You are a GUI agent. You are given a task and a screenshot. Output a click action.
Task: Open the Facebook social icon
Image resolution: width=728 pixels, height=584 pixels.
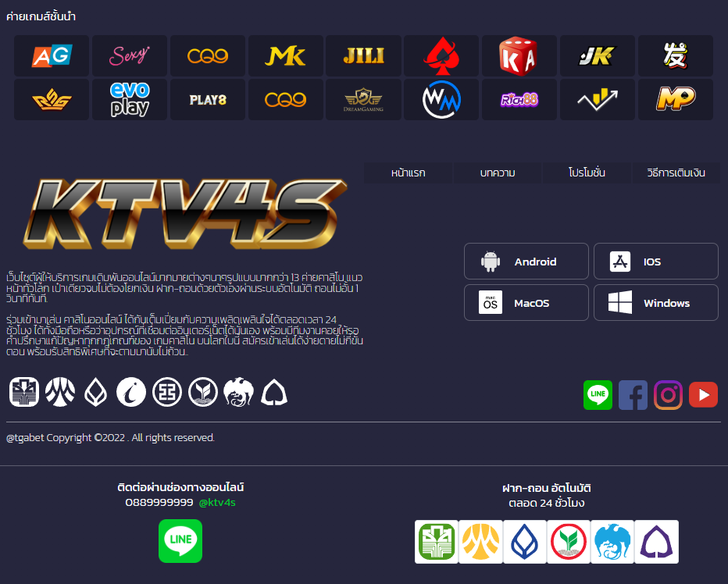click(x=633, y=395)
